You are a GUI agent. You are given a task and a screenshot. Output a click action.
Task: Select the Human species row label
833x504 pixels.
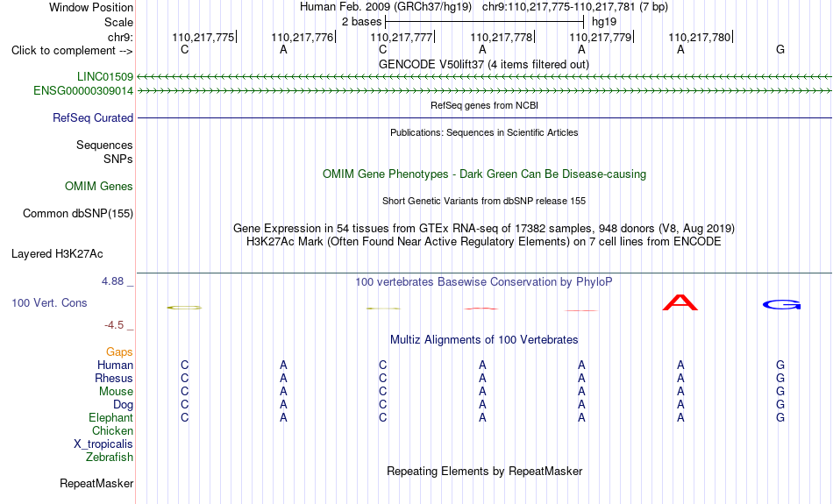(x=115, y=365)
